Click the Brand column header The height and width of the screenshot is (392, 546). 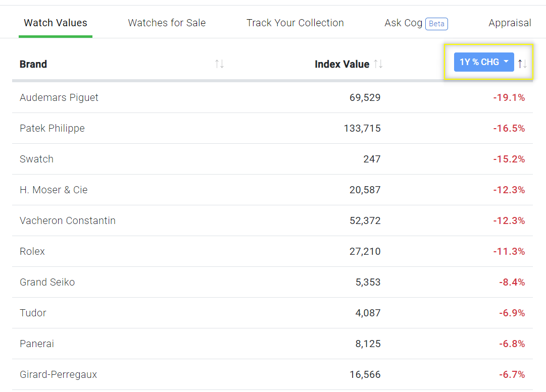(x=33, y=64)
